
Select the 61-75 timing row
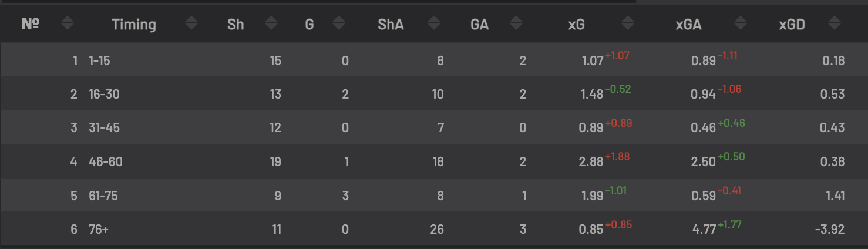434,195
